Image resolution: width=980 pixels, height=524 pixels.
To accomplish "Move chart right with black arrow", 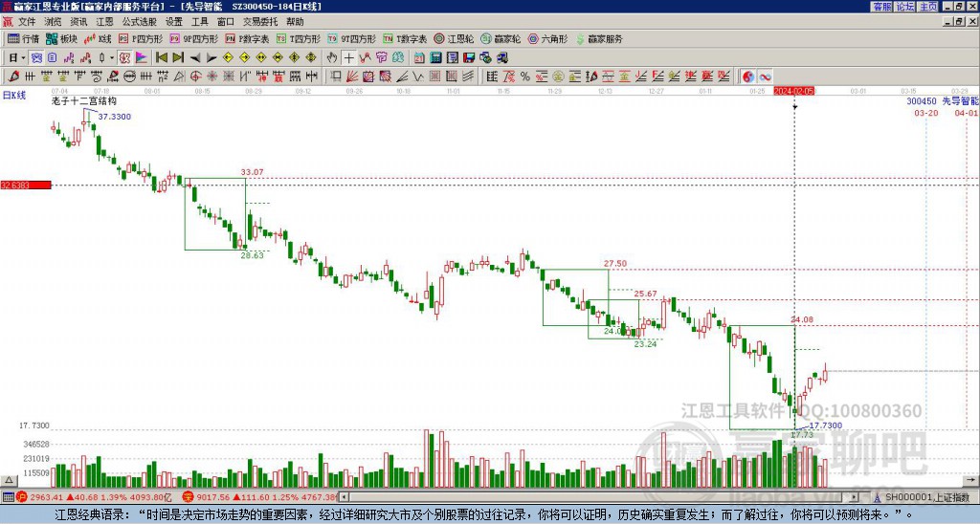I will click(212, 58).
